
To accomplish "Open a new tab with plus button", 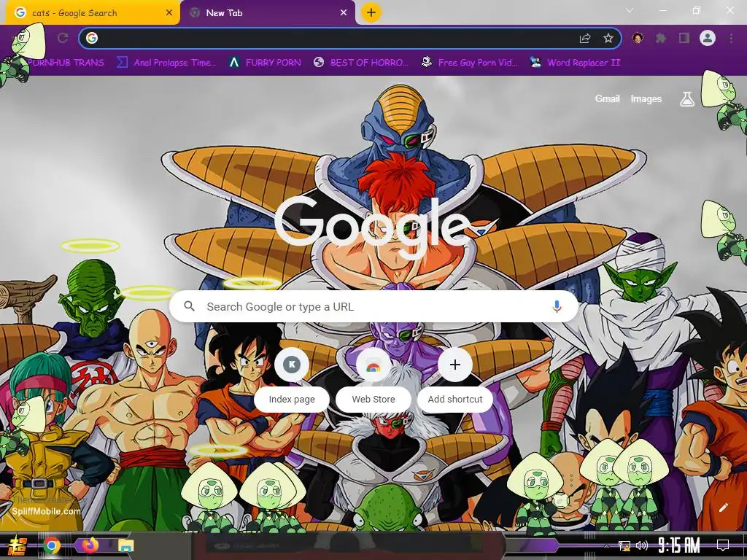I will pos(371,12).
